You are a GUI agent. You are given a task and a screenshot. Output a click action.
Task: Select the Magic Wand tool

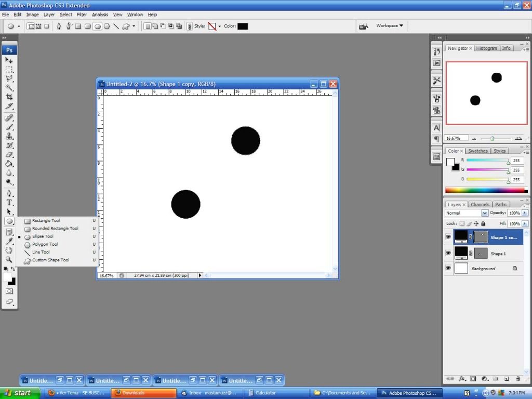click(9, 87)
